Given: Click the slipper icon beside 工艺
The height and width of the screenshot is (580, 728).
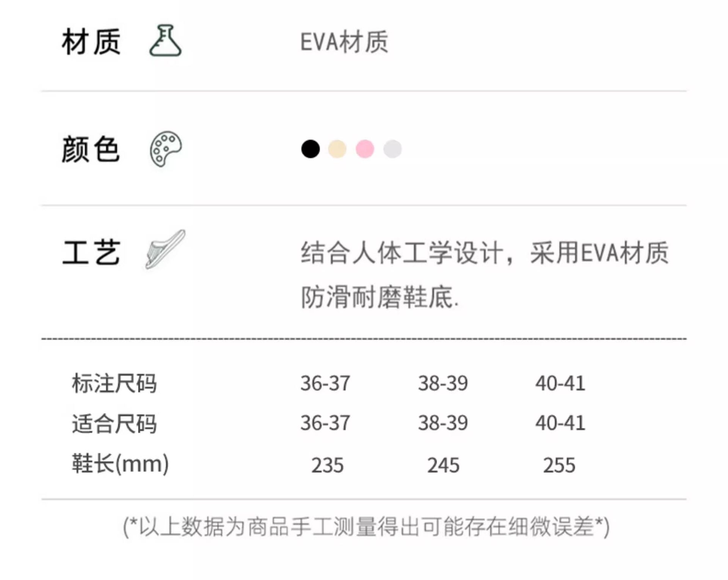Looking at the screenshot, I should click(x=165, y=249).
